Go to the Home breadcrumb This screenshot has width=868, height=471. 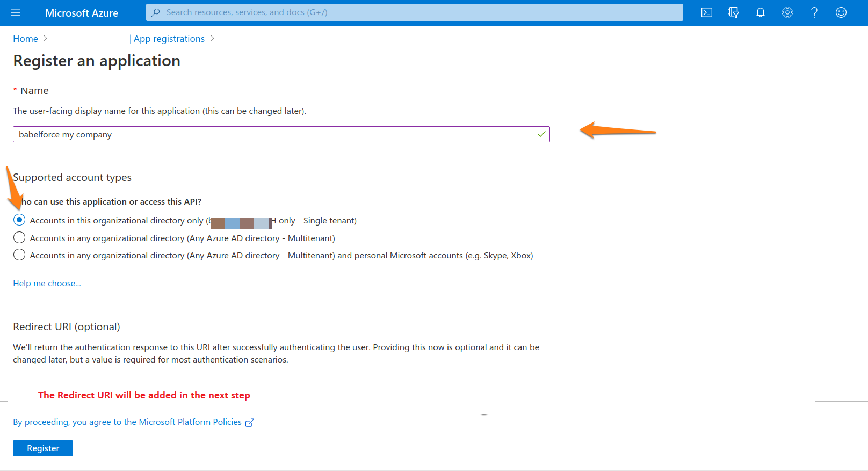[25, 39]
